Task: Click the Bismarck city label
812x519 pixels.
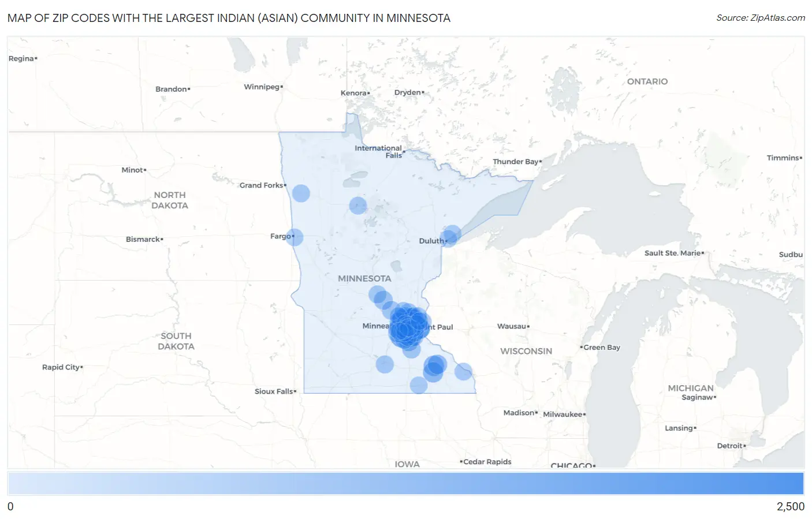Action: coord(143,239)
